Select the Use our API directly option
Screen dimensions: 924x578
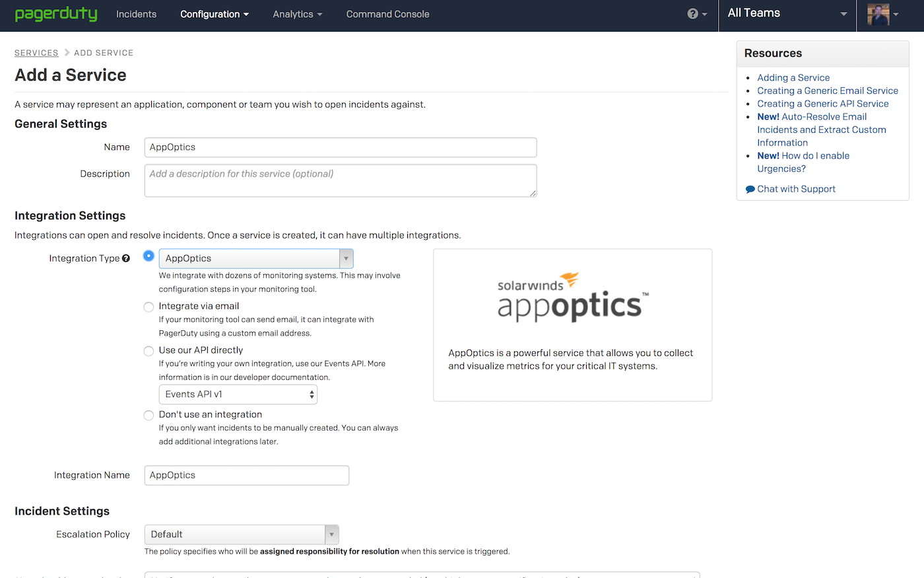pyautogui.click(x=148, y=351)
